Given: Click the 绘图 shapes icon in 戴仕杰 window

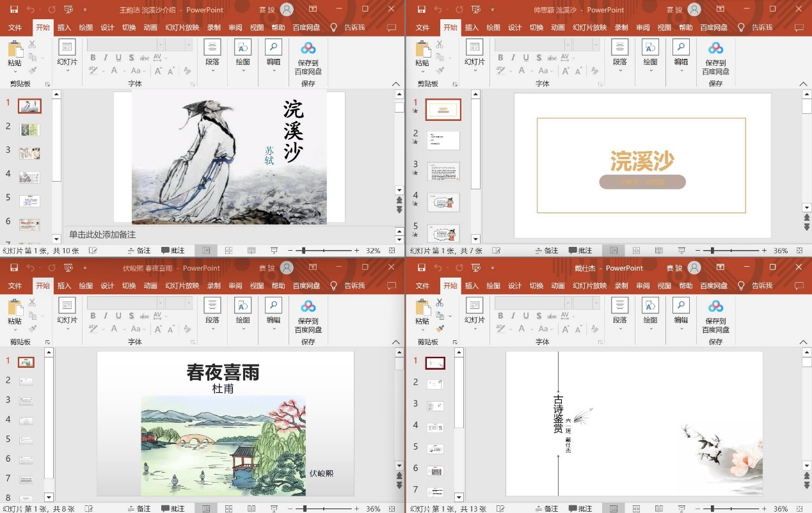Looking at the screenshot, I should pyautogui.click(x=650, y=306).
